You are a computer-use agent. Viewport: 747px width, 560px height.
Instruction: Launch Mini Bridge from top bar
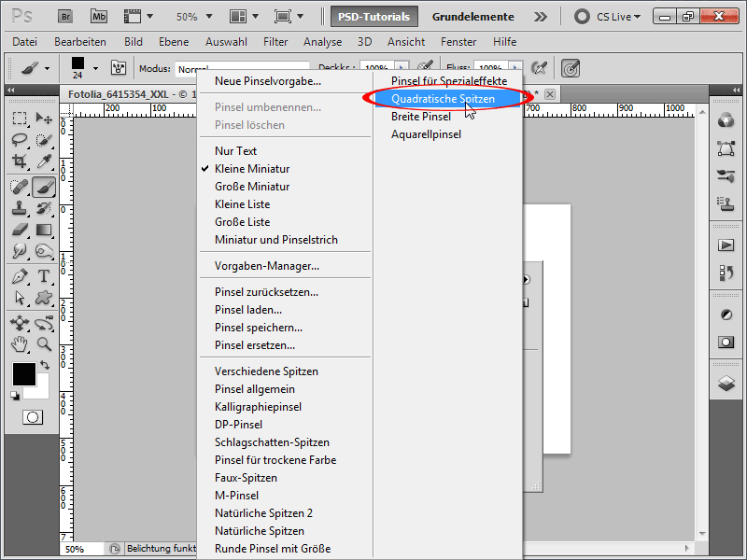point(99,17)
